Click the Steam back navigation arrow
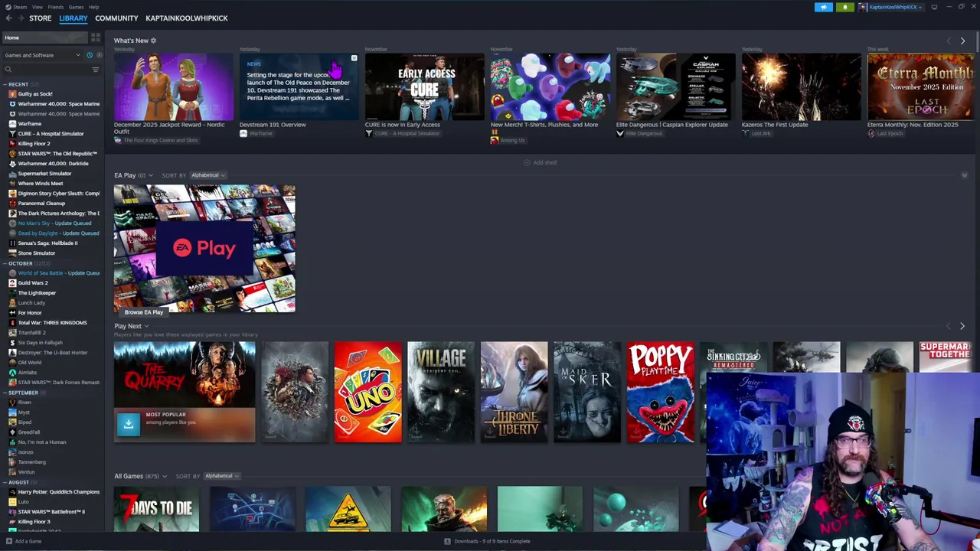This screenshot has width=980, height=551. tap(8, 18)
